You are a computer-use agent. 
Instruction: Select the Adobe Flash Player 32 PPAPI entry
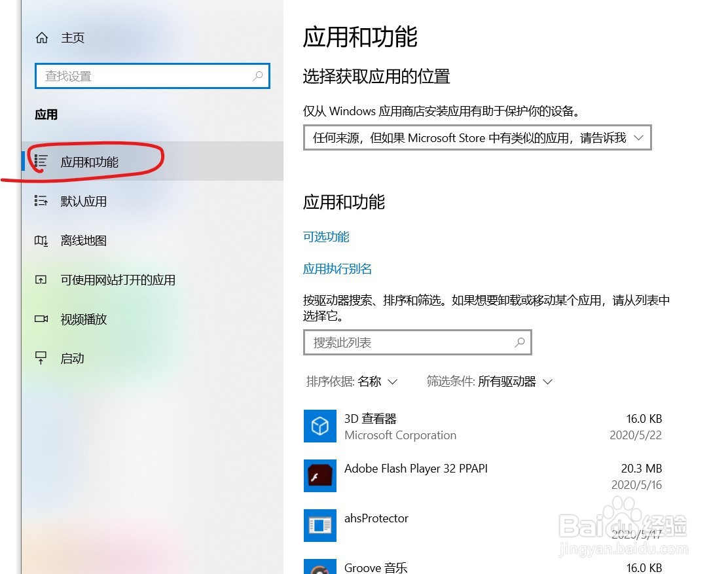[x=483, y=476]
